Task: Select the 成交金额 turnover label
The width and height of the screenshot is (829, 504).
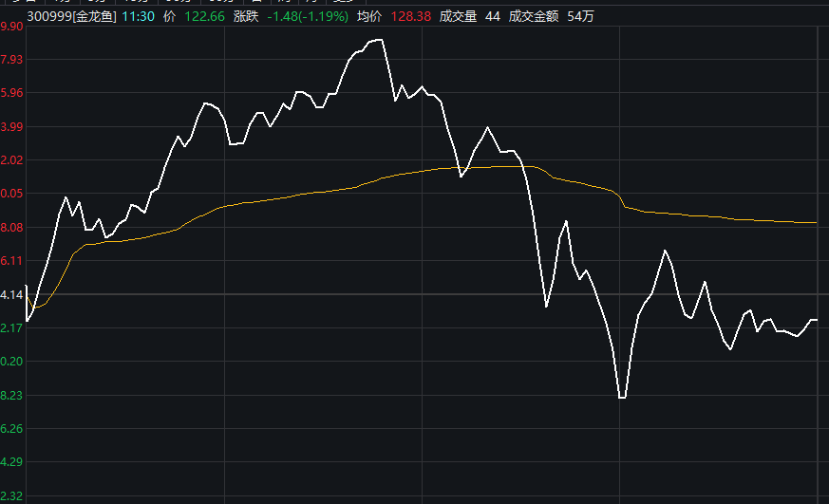Action: [534, 16]
